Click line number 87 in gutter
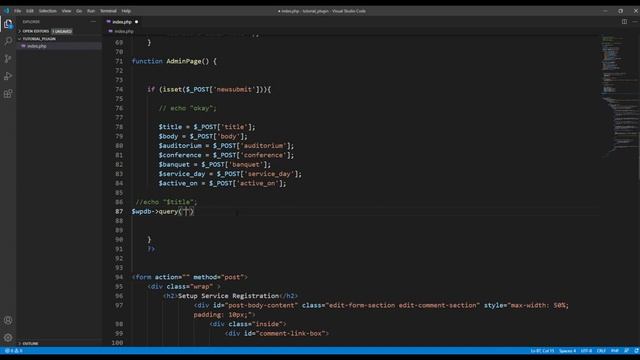Viewport: 640px width, 360px height. point(119,211)
